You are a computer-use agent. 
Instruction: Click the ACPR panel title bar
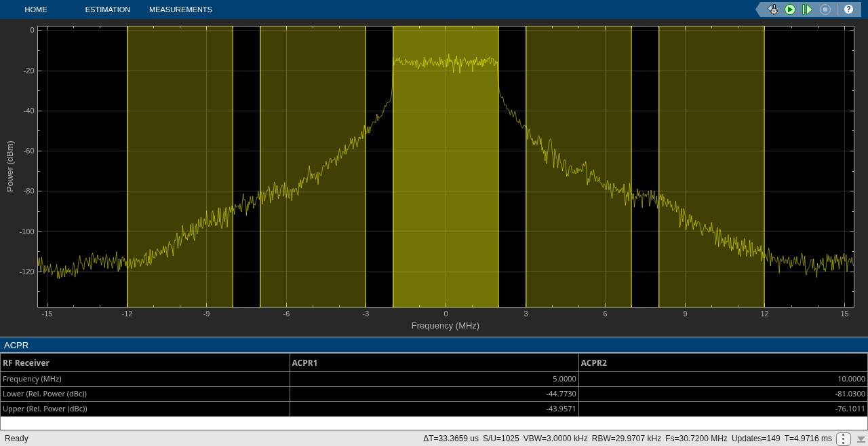click(x=434, y=345)
